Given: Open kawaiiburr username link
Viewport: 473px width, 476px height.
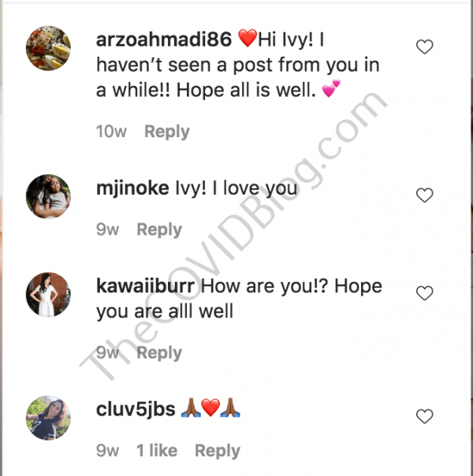Looking at the screenshot, I should pyautogui.click(x=145, y=286).
